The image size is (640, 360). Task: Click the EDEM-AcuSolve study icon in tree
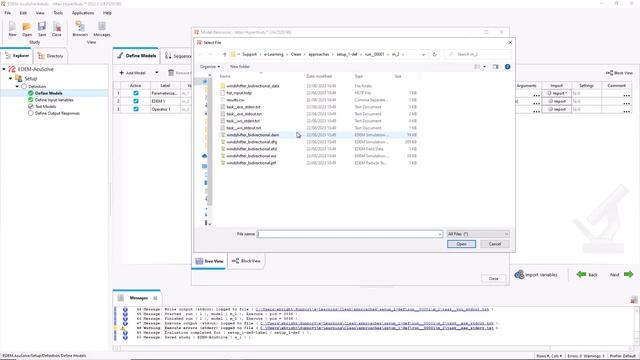coord(12,69)
